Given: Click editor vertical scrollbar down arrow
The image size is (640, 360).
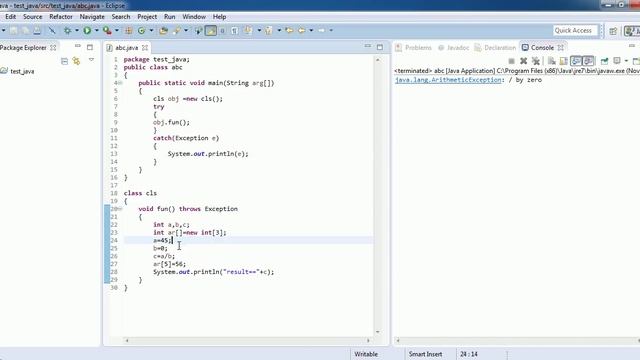Looking at the screenshot, I should (378, 332).
